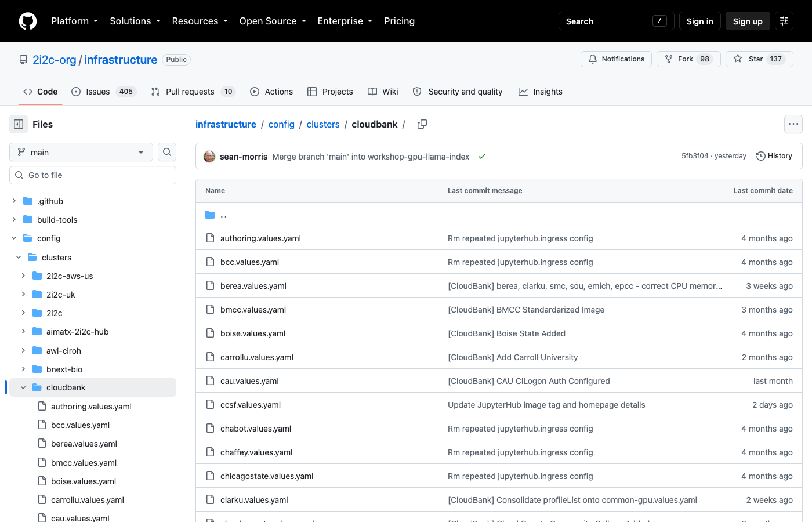This screenshot has height=522, width=812.
Task: Navigate to config breadcrumb
Action: [x=281, y=124]
